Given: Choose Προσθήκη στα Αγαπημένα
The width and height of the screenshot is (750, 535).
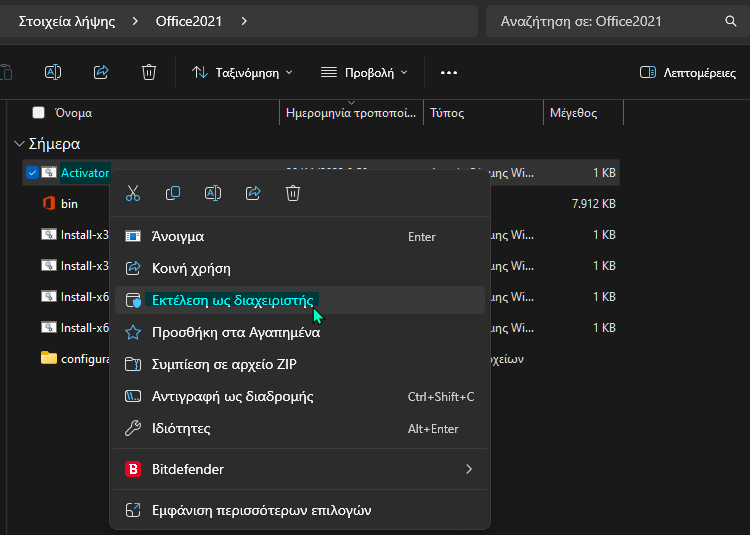Looking at the screenshot, I should click(300, 332).
